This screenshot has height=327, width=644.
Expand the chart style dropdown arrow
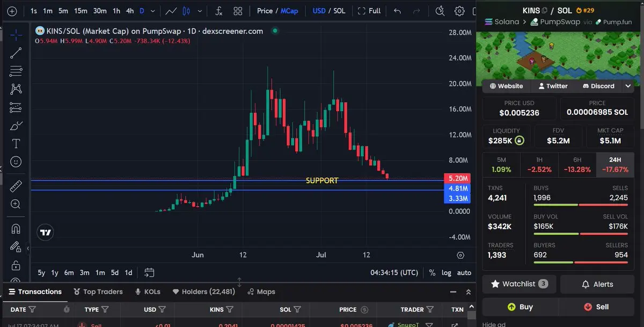pos(199,11)
